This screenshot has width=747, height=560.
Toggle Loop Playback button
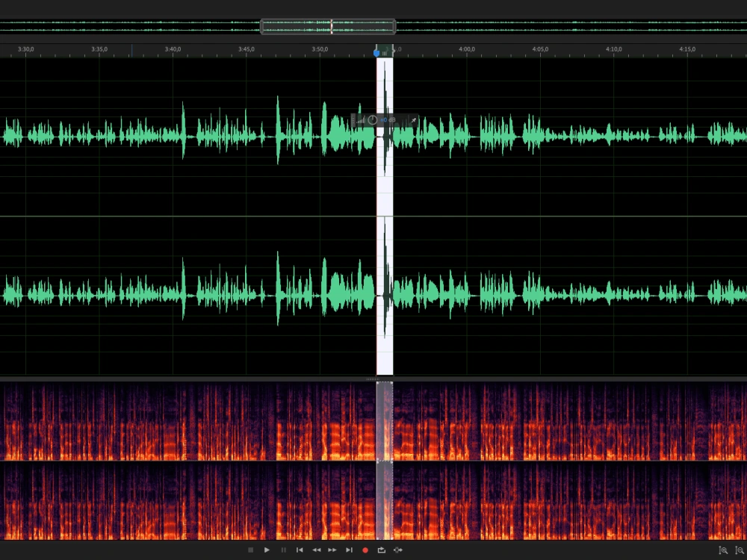[x=382, y=550]
